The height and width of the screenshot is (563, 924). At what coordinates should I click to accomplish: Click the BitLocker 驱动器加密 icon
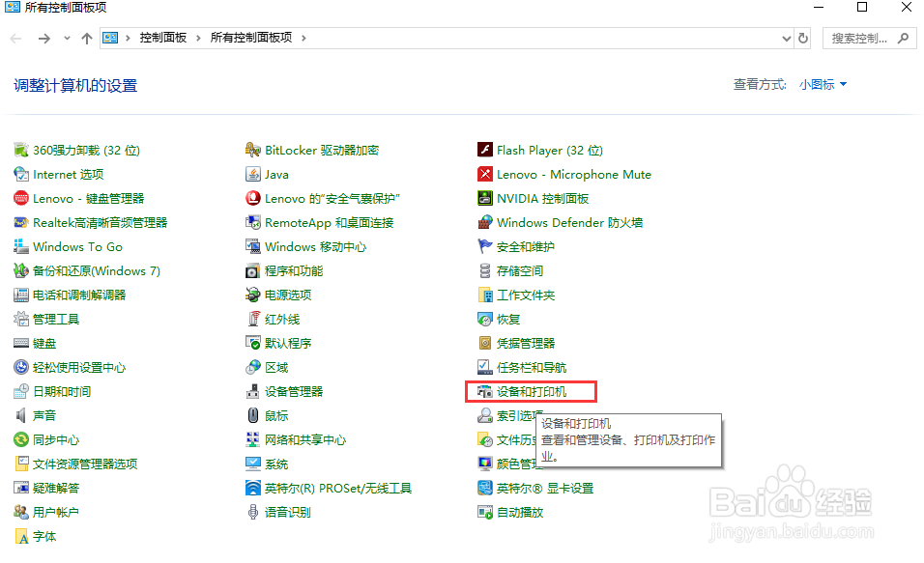tap(253, 151)
